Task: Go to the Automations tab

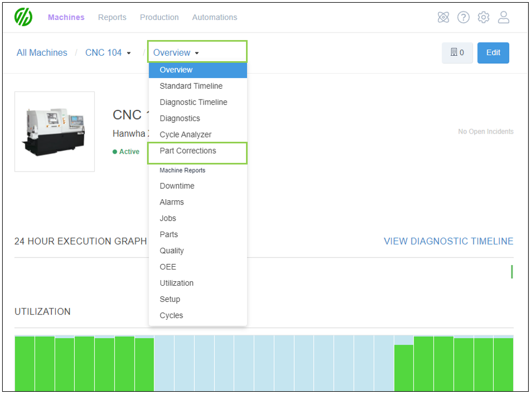Action: 215,17
